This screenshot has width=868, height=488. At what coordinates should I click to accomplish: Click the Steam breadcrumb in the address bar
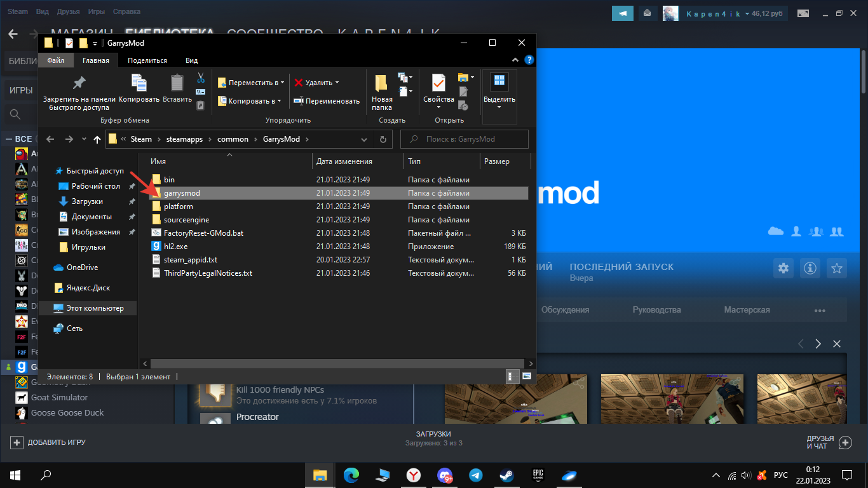click(x=141, y=139)
